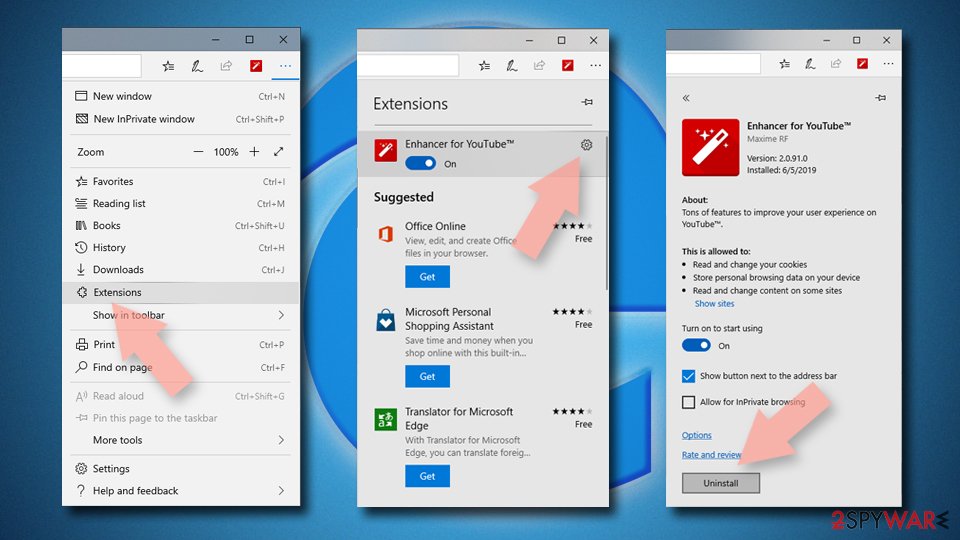Click red Enhancer icon in middle window toolbar
The width and height of the screenshot is (960, 540).
pos(568,65)
